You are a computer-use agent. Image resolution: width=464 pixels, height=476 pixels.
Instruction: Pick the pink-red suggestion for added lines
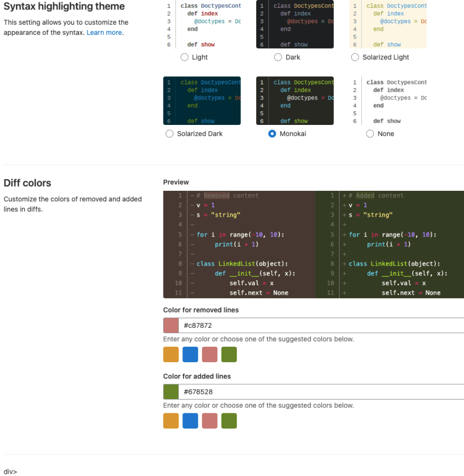(x=209, y=421)
